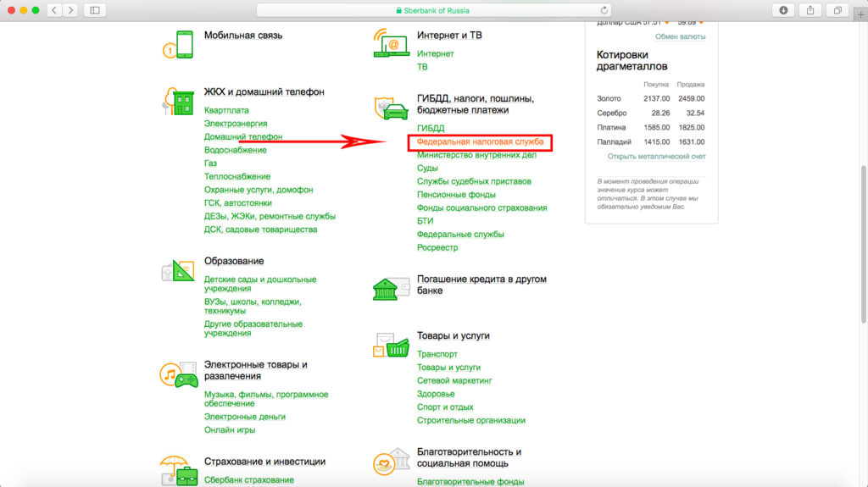Image resolution: width=868 pixels, height=487 pixels.
Task: Reload the page using address bar icon
Action: tap(604, 10)
